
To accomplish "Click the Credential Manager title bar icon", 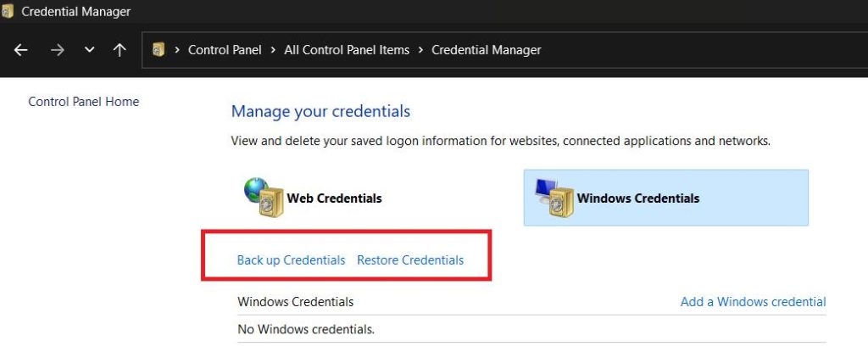I will coord(7,11).
